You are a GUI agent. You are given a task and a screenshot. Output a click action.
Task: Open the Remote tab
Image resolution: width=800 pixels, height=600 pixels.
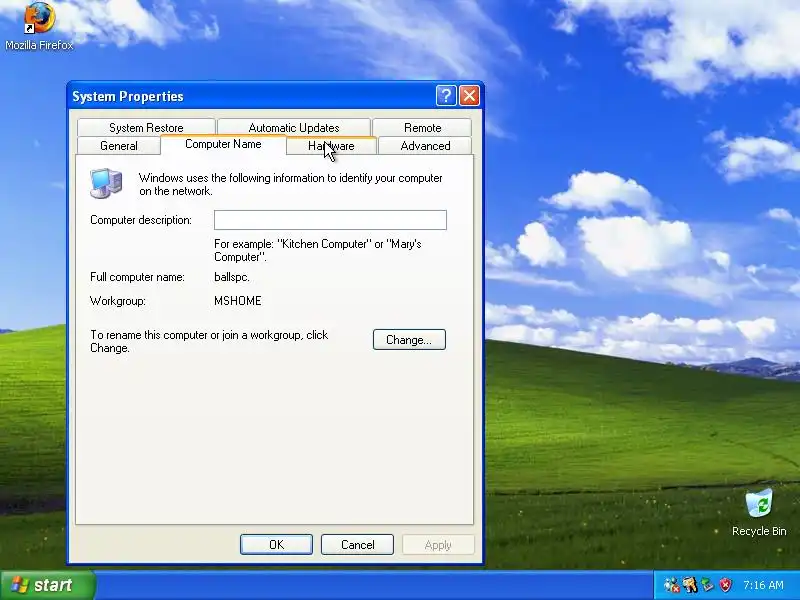point(422,127)
